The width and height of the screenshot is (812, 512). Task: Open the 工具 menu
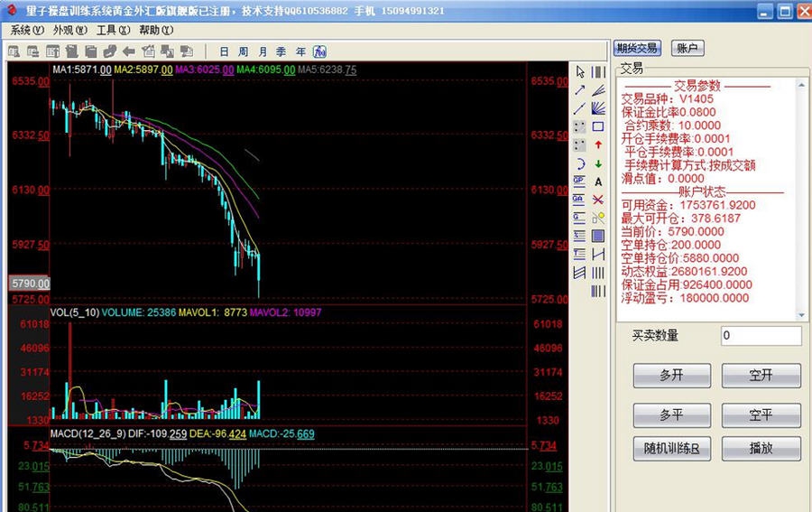(x=113, y=30)
